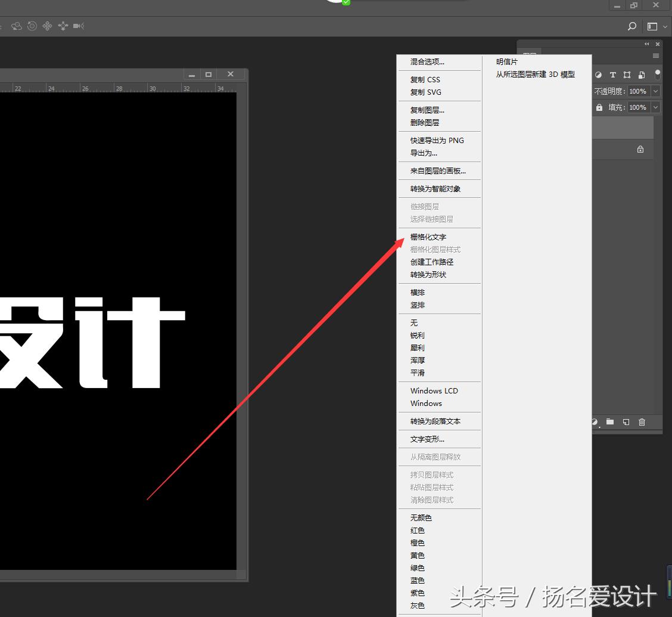Screen dimensions: 672x617
Task: Open the Layers panel flyout menu
Action: pyautogui.click(x=655, y=55)
